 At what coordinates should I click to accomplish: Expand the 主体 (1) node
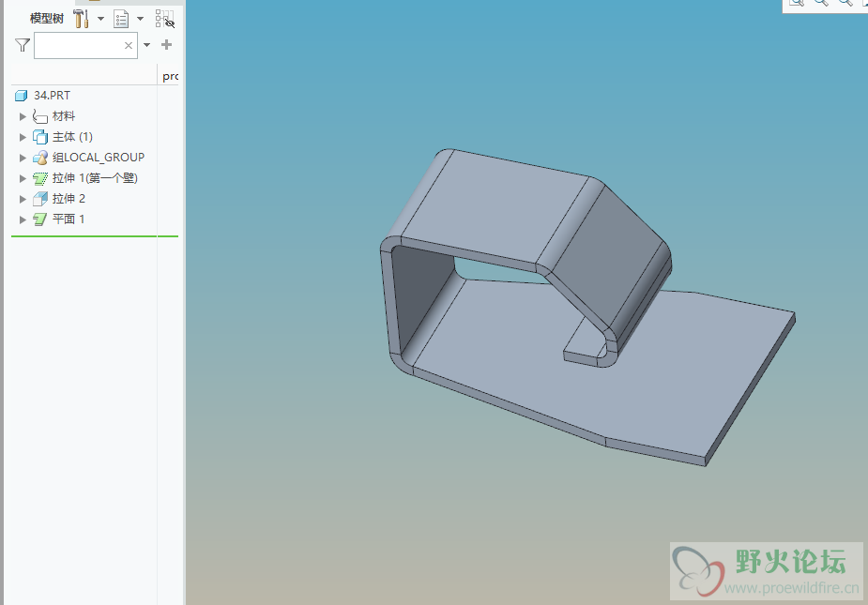[23, 137]
